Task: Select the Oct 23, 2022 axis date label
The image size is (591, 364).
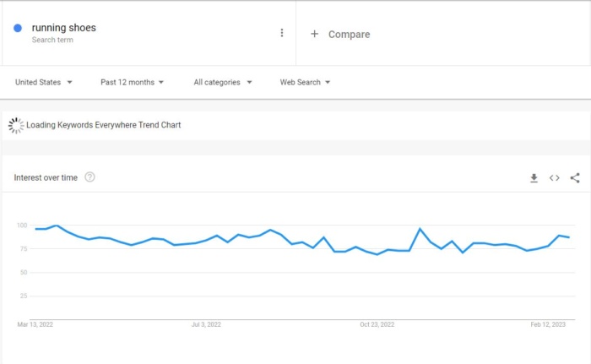Action: [x=377, y=324]
